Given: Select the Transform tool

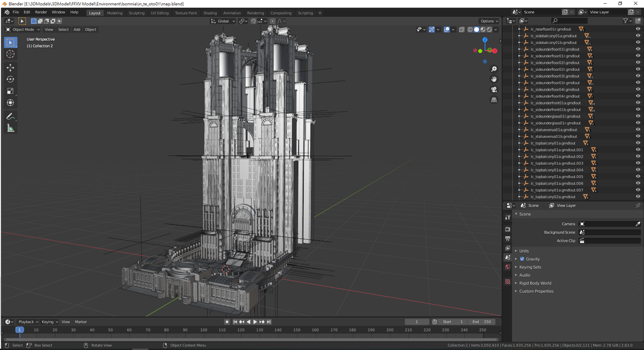Looking at the screenshot, I should pyautogui.click(x=11, y=103).
